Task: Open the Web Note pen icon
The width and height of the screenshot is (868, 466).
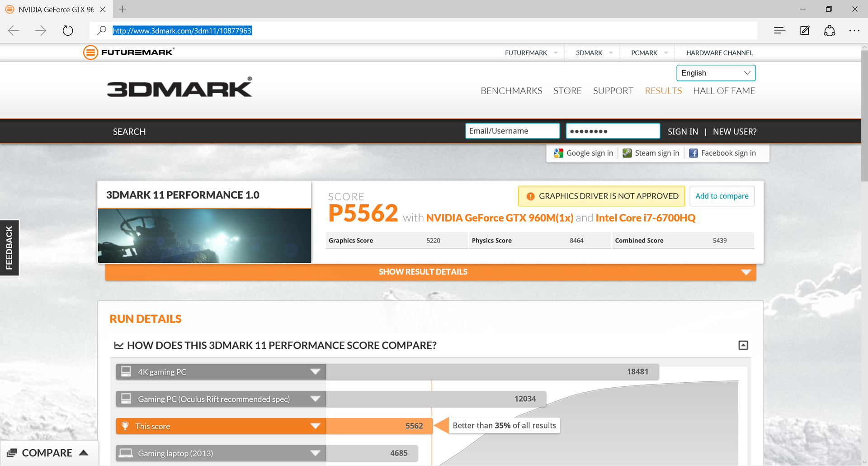Action: coord(805,31)
